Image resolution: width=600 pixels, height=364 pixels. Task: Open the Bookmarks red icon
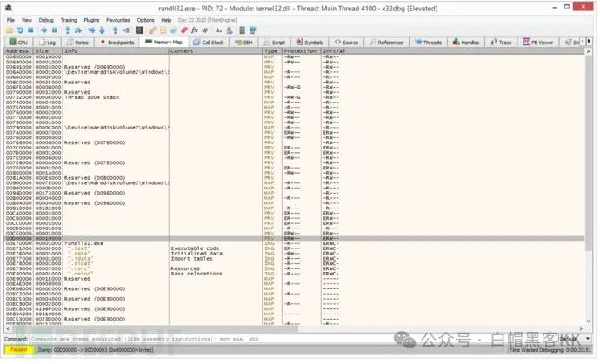tap(184, 30)
